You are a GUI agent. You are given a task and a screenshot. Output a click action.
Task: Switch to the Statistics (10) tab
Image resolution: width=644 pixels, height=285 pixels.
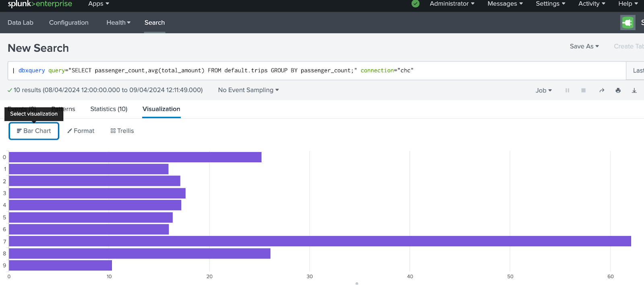[109, 109]
